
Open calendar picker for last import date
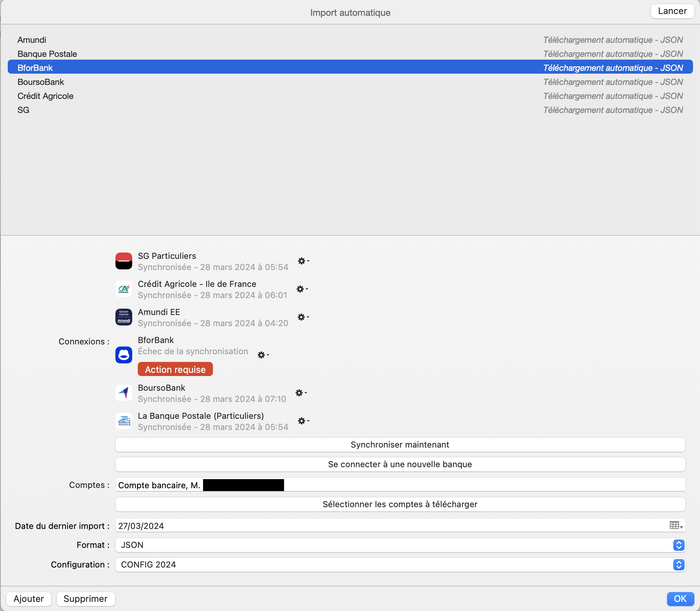676,525
